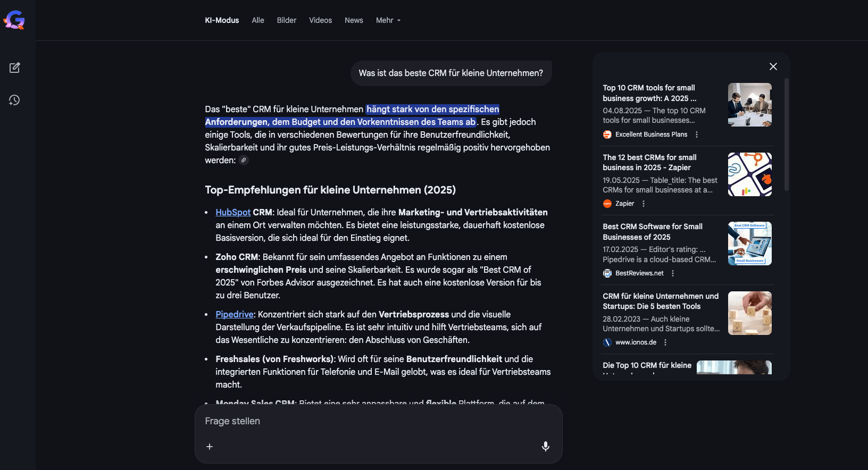The image size is (868, 470).
Task: Click the '04.08.2025' result snippet
Action: (654, 115)
